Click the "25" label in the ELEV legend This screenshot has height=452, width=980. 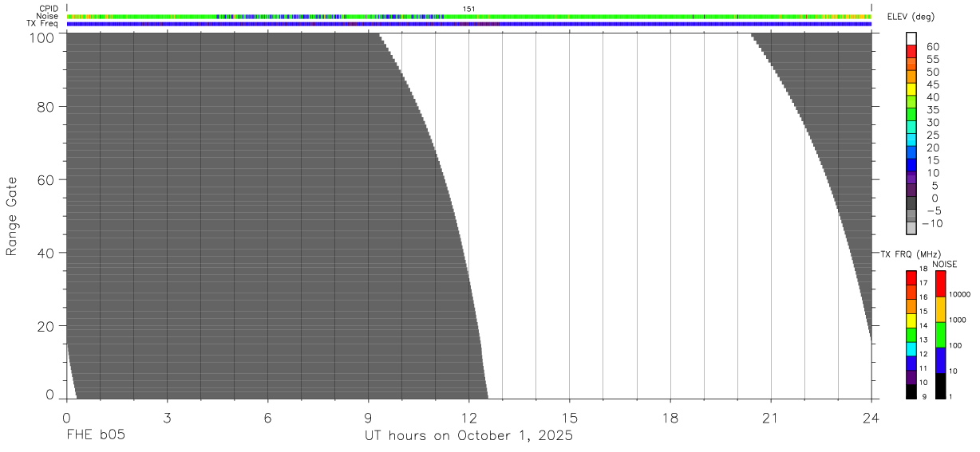(x=933, y=136)
